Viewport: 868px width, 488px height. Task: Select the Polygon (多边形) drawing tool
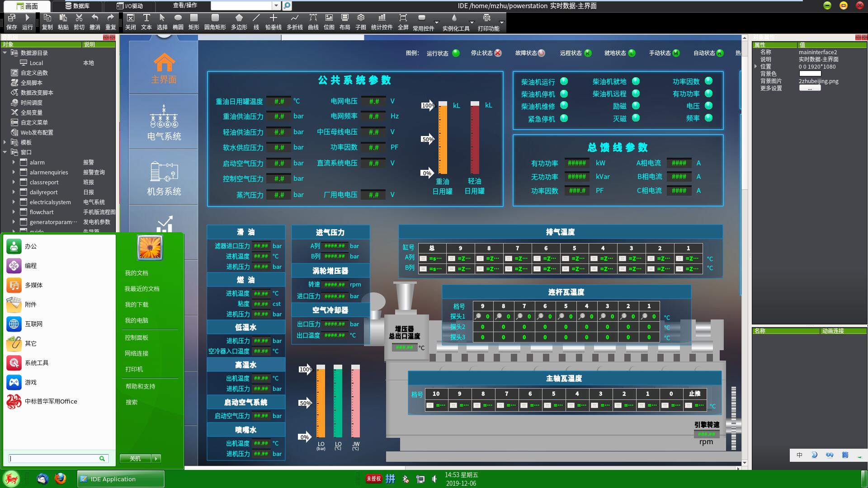click(239, 18)
